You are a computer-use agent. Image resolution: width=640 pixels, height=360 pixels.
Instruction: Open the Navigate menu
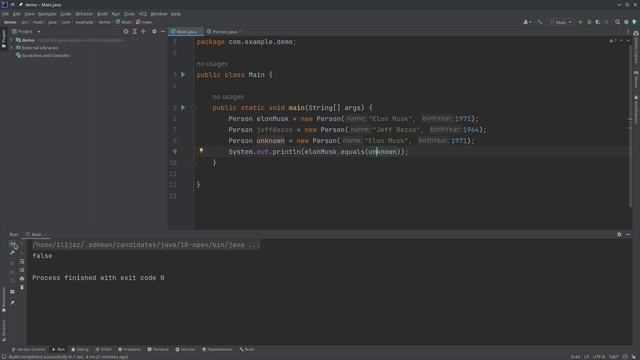(47, 14)
